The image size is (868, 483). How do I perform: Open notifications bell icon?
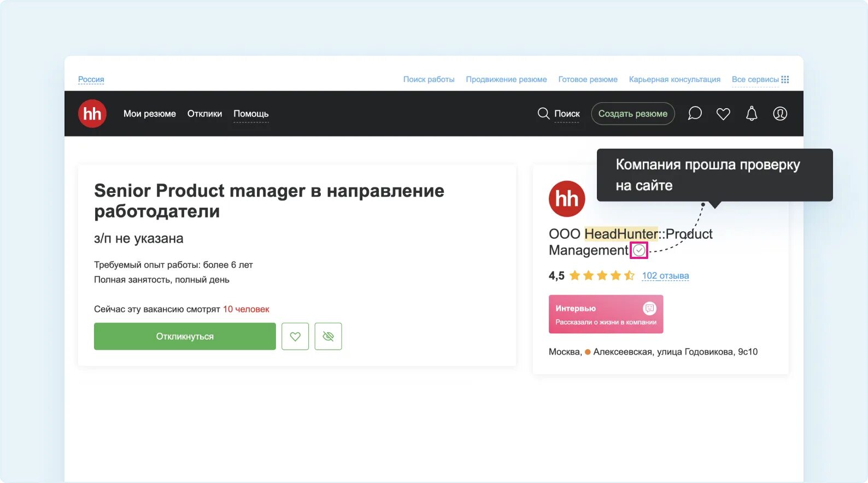point(752,113)
